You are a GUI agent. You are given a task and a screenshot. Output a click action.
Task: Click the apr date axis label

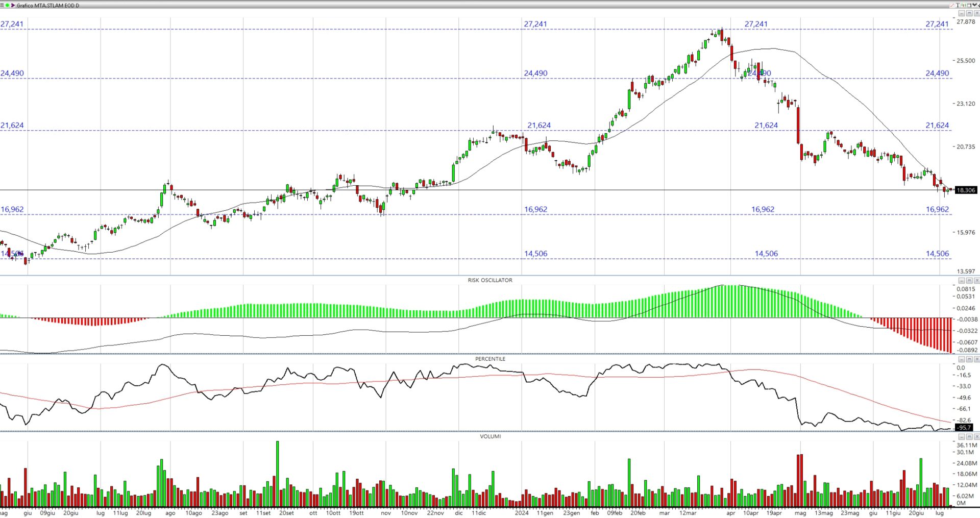(x=731, y=513)
